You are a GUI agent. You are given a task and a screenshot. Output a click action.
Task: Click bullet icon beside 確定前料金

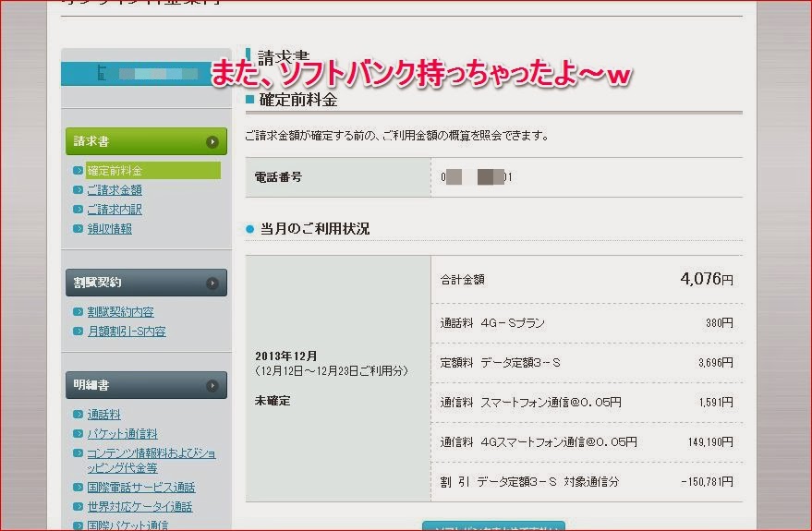pyautogui.click(x=79, y=170)
